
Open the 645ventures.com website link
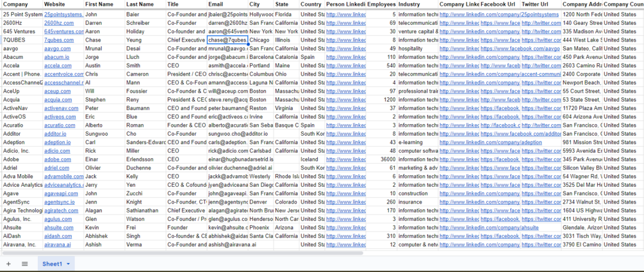[63, 31]
